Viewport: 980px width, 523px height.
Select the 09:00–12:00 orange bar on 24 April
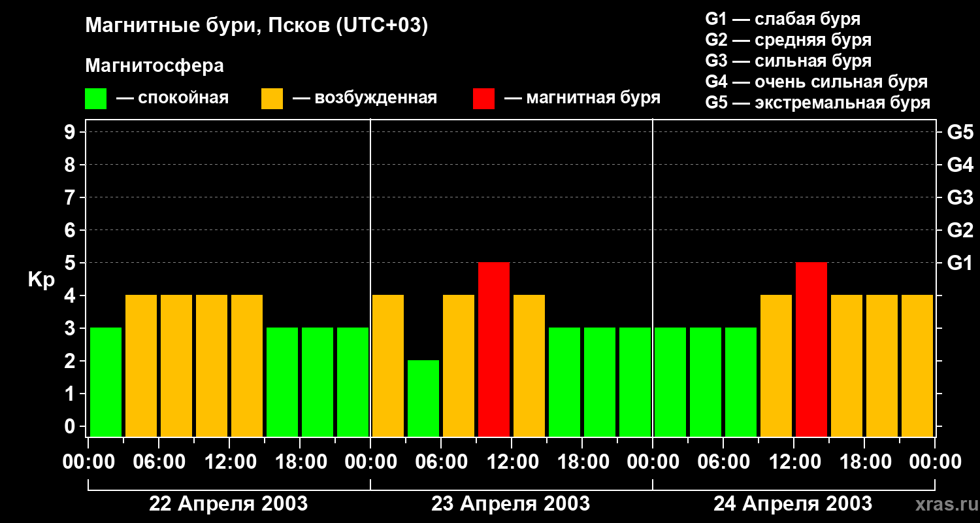[776, 365]
